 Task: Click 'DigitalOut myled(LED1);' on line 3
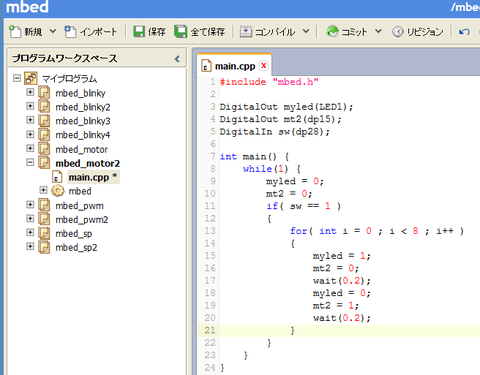pos(286,107)
